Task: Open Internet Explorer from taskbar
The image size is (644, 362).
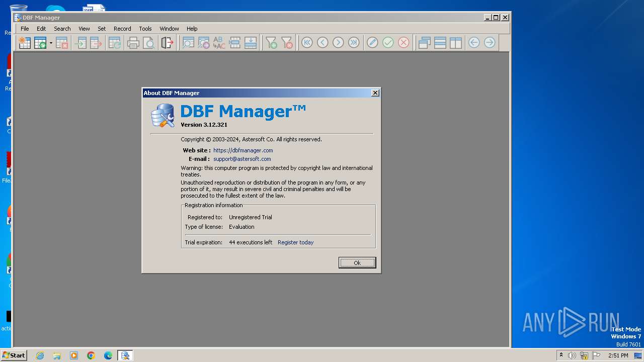Action: tap(40, 355)
